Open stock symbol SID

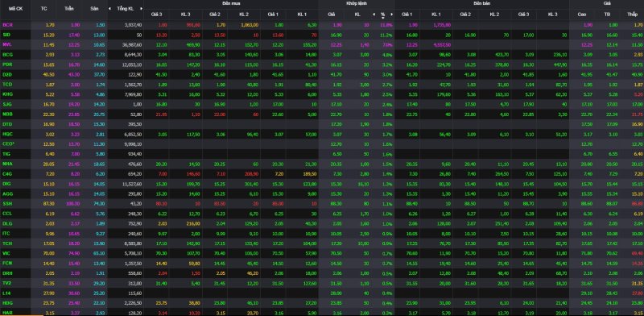[x=6, y=35]
